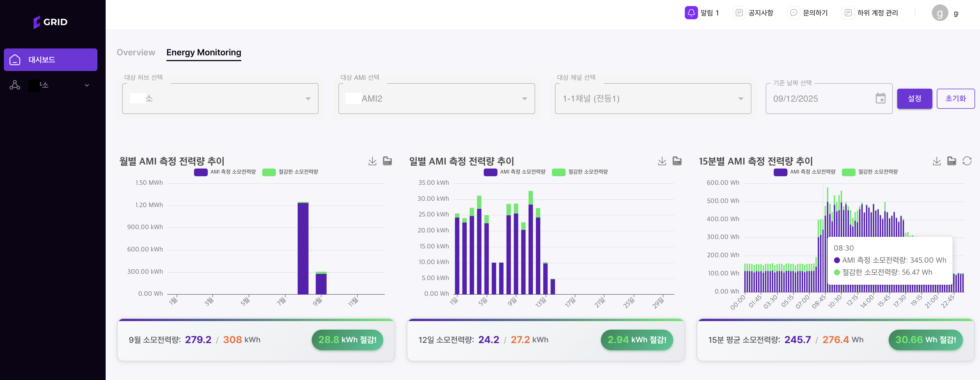Open the 대상 채널 선택 dropdown
Screen dimensions: 980x380
[653, 99]
